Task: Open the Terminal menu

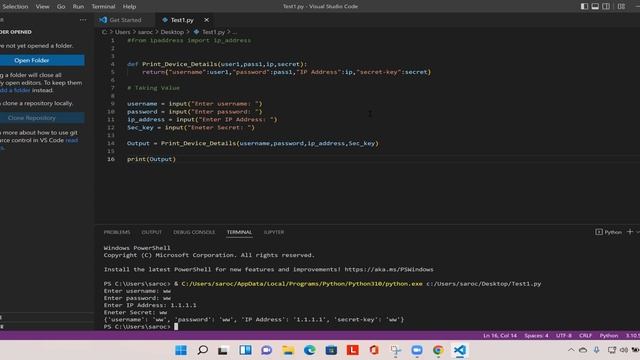Action: tap(103, 7)
